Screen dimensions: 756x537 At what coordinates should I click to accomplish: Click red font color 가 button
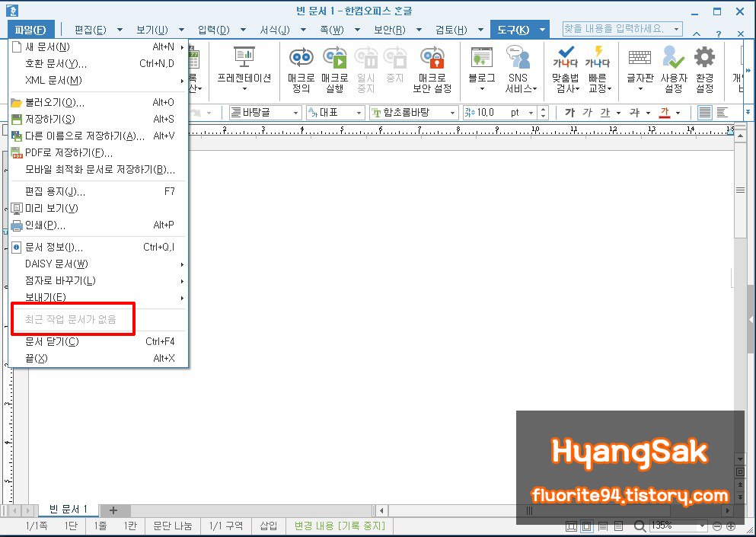[x=665, y=113]
